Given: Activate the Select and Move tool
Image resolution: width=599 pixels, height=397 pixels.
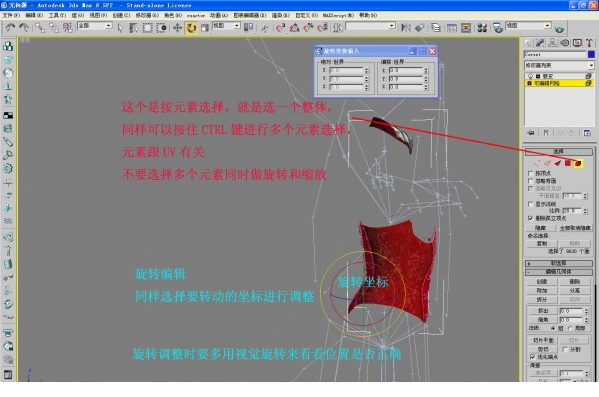Looking at the screenshot, I should coord(177,28).
